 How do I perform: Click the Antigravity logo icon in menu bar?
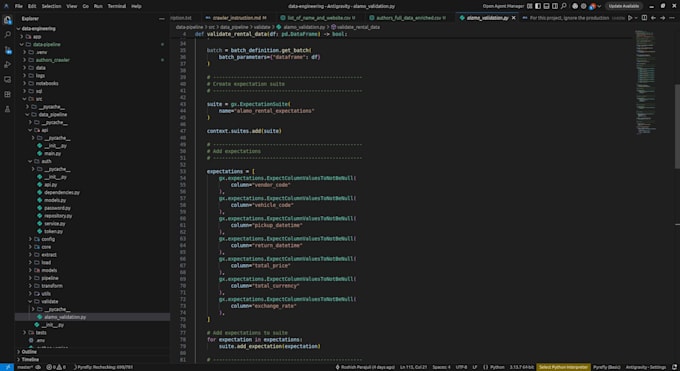6,6
